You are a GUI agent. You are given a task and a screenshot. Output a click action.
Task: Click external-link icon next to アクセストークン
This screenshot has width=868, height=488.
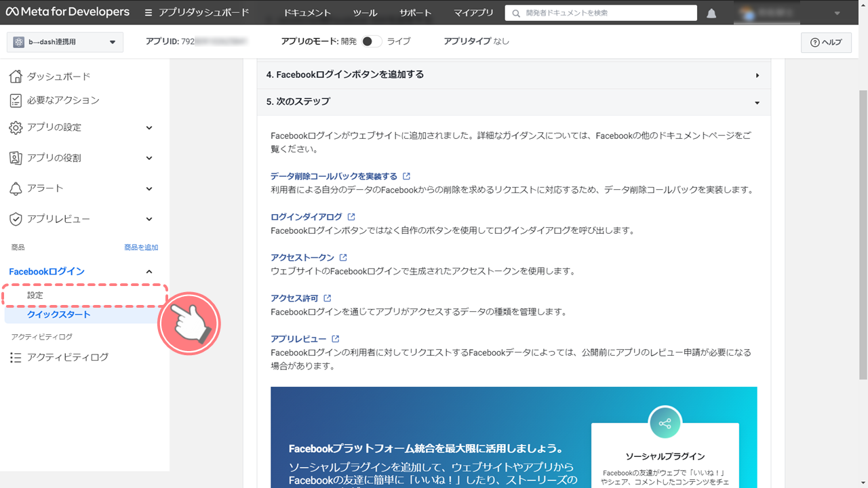tap(343, 258)
